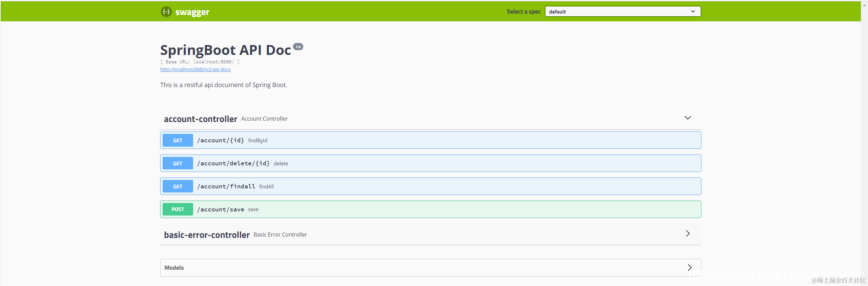Expand the Models section arrow
Screen dimensions: 868x286
pyautogui.click(x=689, y=268)
